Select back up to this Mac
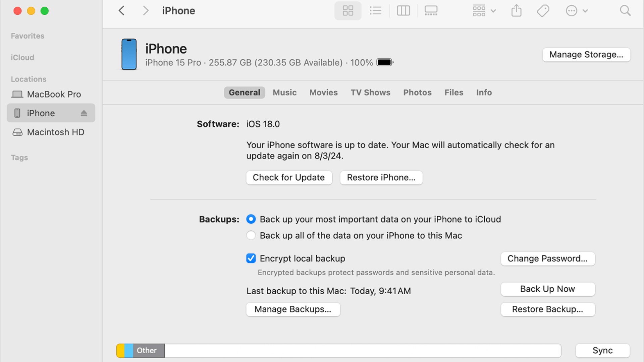644x362 pixels. 251,235
